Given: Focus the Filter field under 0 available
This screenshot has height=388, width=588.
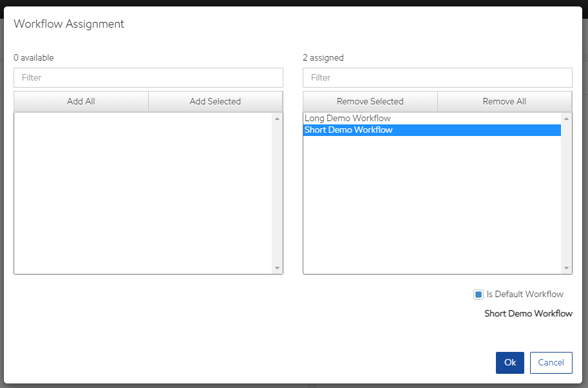Looking at the screenshot, I should point(148,77).
